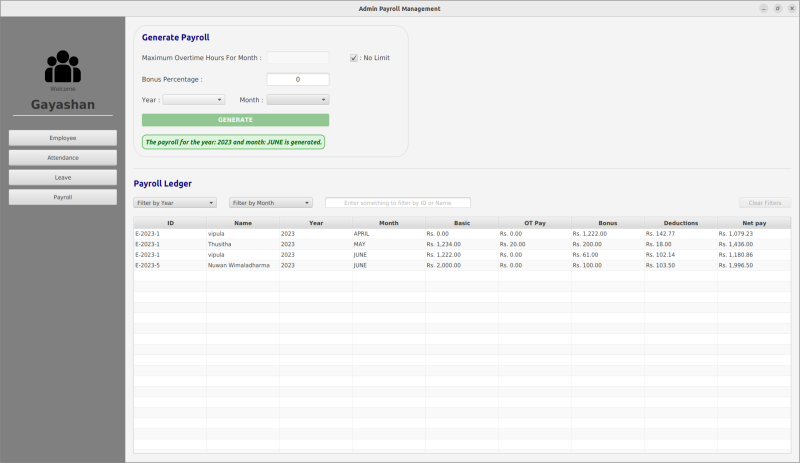
Task: Open the Leave section
Action: [x=63, y=177]
